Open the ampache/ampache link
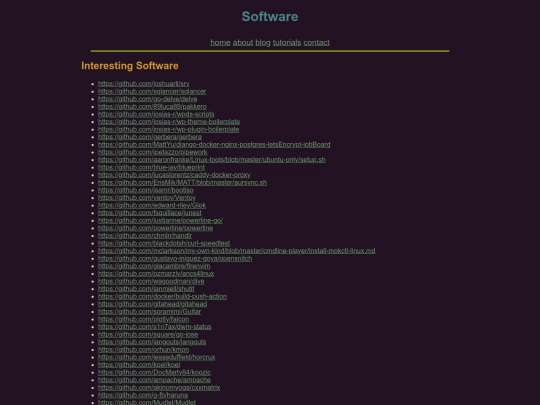The height and width of the screenshot is (405, 540). coord(154,380)
